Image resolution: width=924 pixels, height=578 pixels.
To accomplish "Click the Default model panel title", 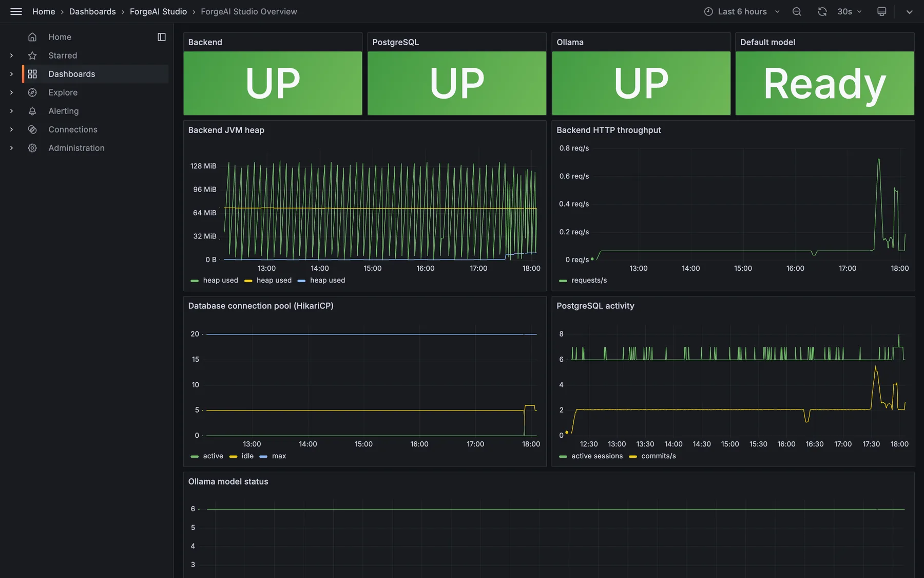I will click(767, 42).
